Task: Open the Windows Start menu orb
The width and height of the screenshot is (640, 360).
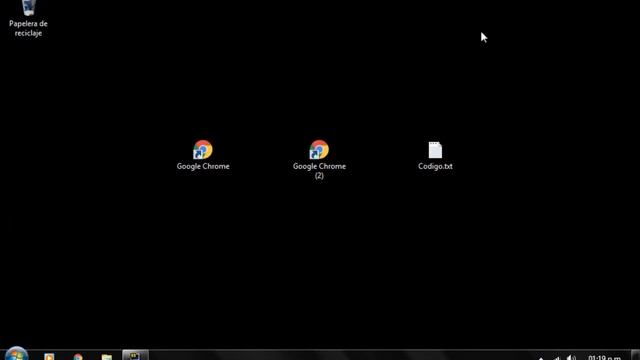Action: pyautogui.click(x=17, y=354)
